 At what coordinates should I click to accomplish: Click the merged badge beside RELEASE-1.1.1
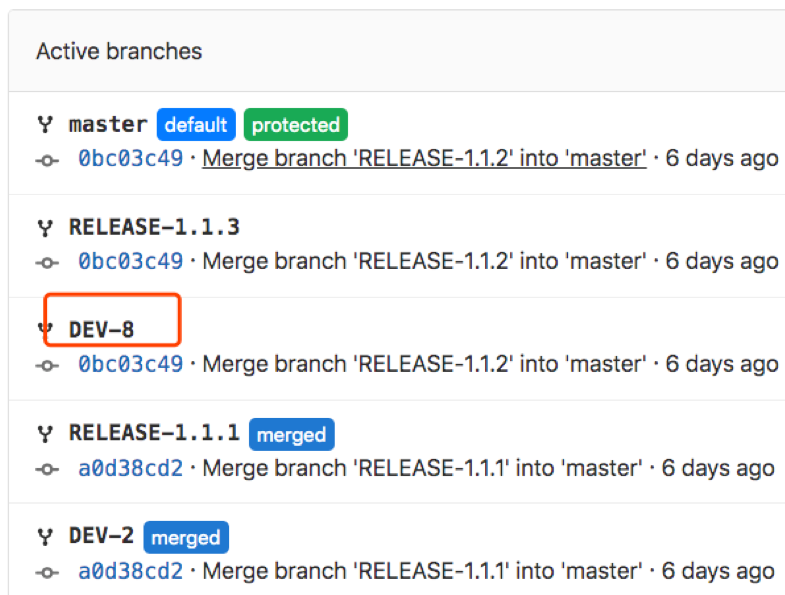pyautogui.click(x=292, y=434)
